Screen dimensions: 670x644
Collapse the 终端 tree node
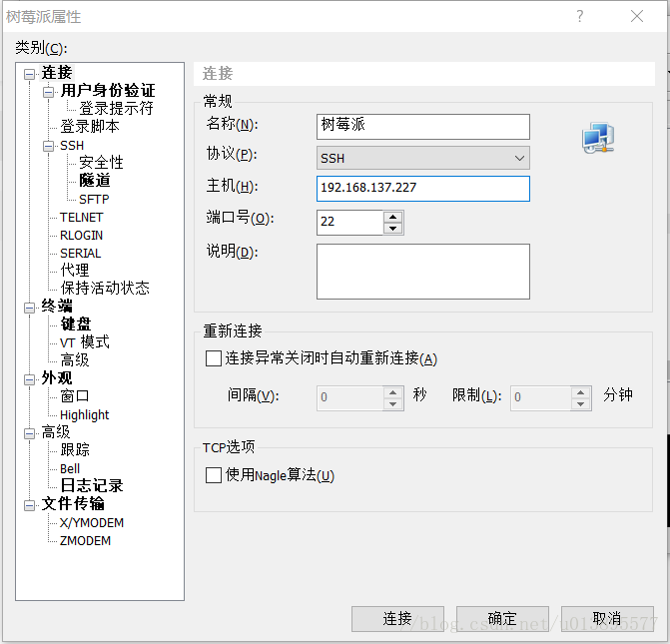30,308
